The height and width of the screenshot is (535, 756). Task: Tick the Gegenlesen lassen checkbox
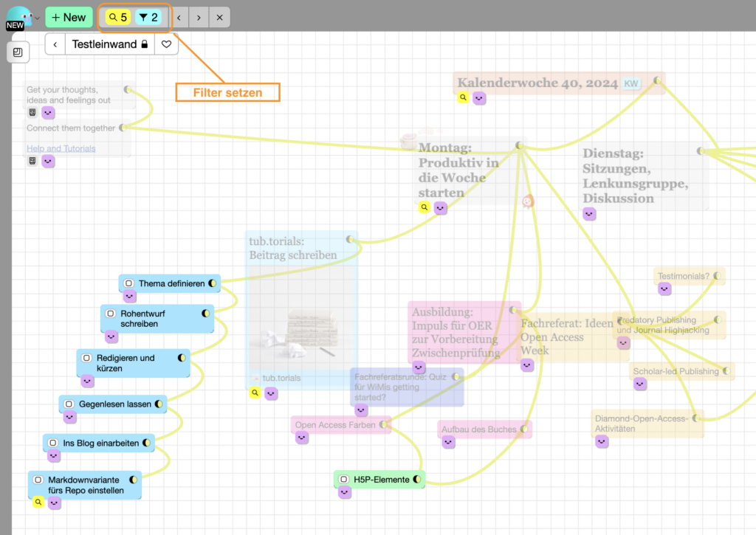tap(69, 404)
